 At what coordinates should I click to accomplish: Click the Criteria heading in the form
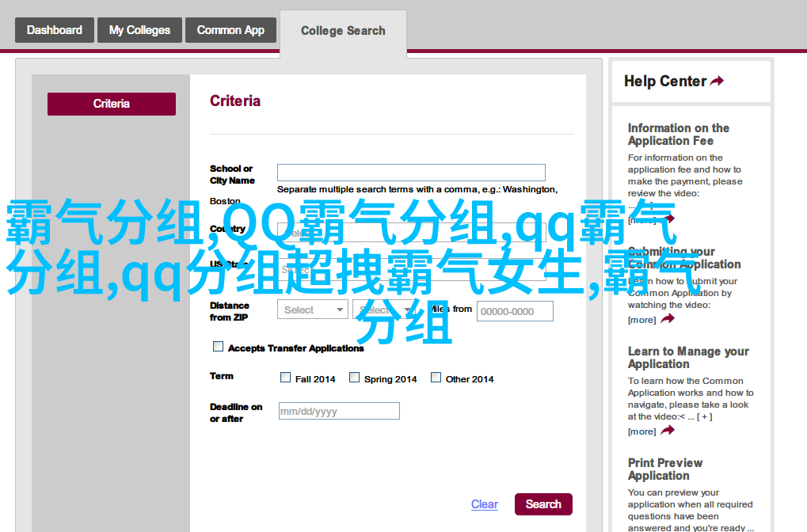tap(235, 101)
